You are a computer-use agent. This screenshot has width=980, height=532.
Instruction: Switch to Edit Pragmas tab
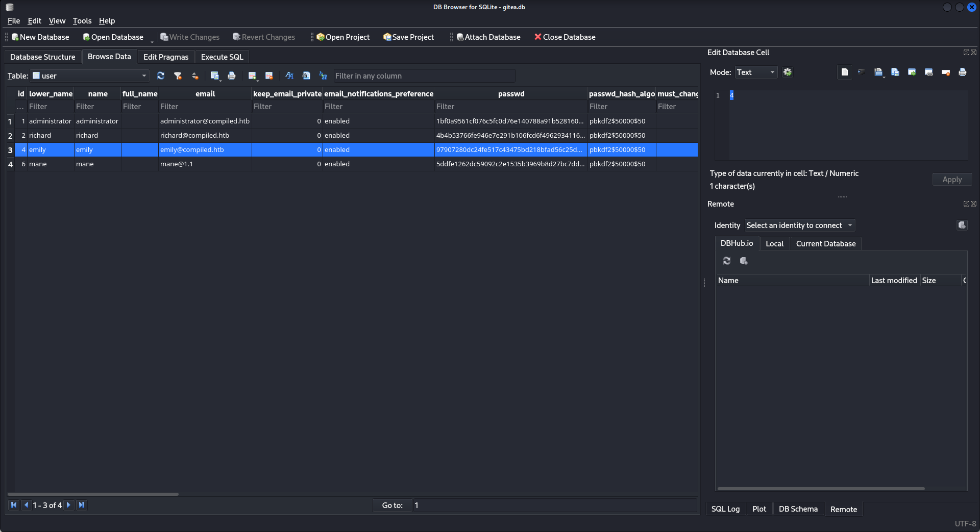pyautogui.click(x=166, y=57)
